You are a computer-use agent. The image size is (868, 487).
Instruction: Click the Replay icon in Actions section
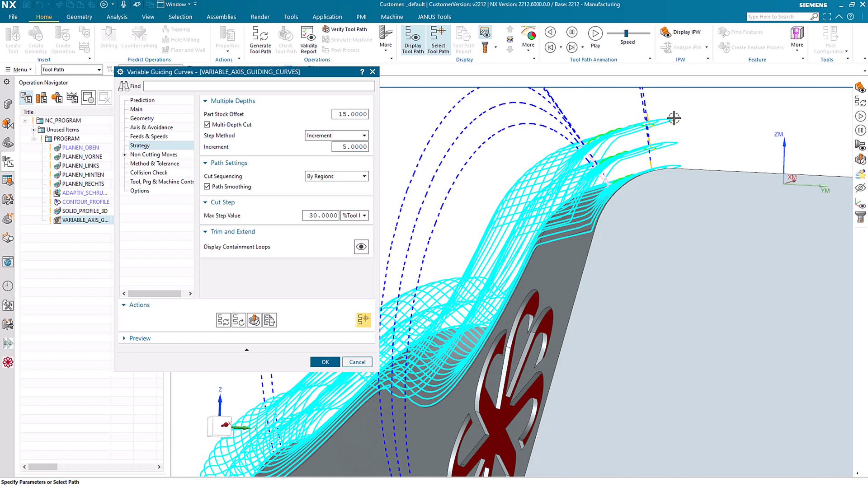point(239,320)
